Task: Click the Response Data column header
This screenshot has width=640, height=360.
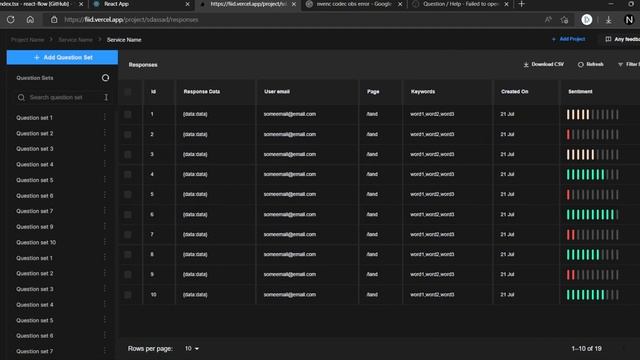Action: [202, 92]
